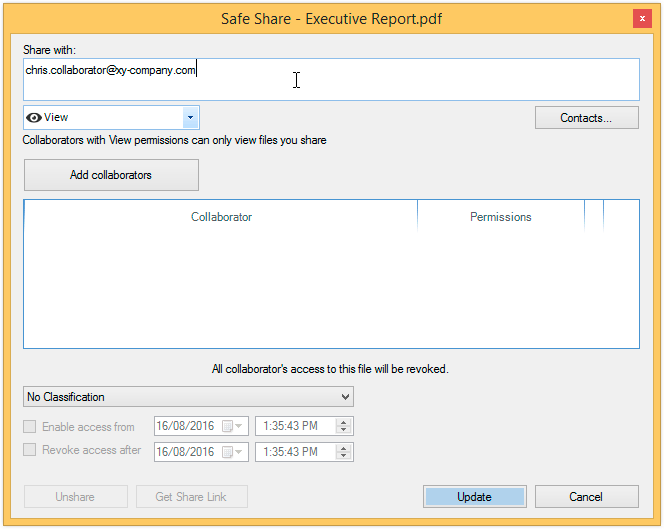Select the Collaborator column header
Screen dimensions: 664x529
pos(221,217)
